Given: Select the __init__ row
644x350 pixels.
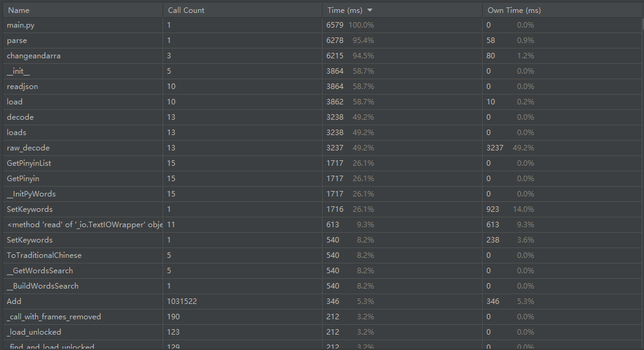Looking at the screenshot, I should pos(322,71).
